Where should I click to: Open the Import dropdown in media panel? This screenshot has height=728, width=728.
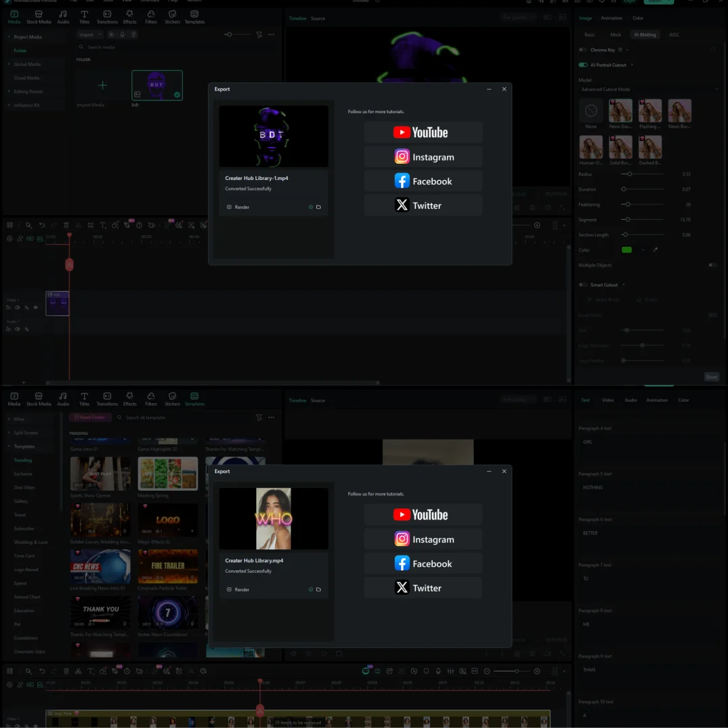[x=89, y=34]
